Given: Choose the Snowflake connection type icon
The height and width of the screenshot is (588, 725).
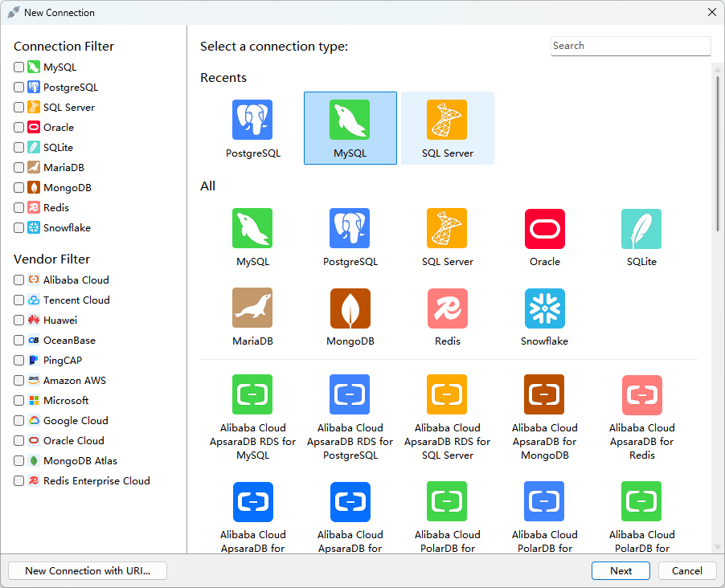Looking at the screenshot, I should coord(545,308).
